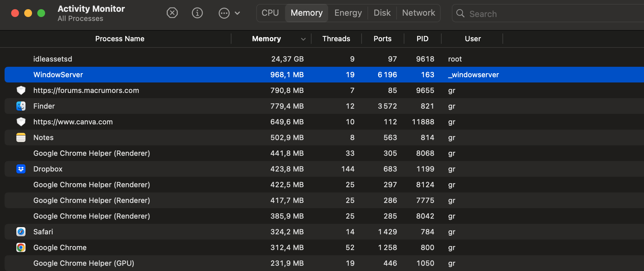Click the canva.com shield icon
Screen dimensions: 644x271
pos(21,122)
